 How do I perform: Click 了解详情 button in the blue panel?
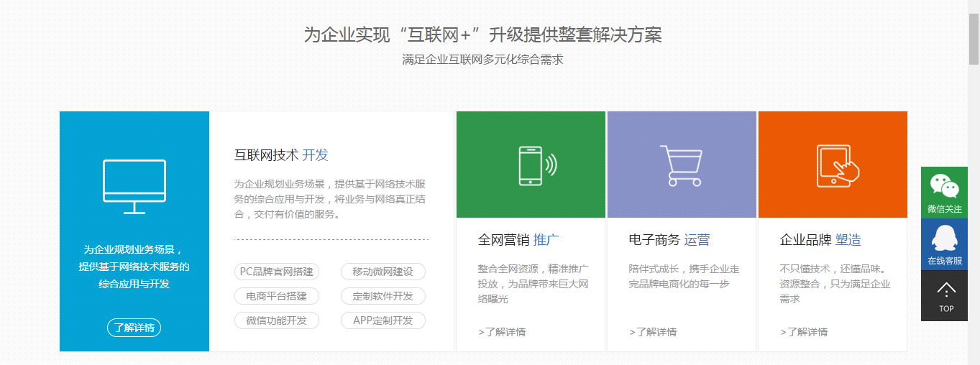point(134,328)
